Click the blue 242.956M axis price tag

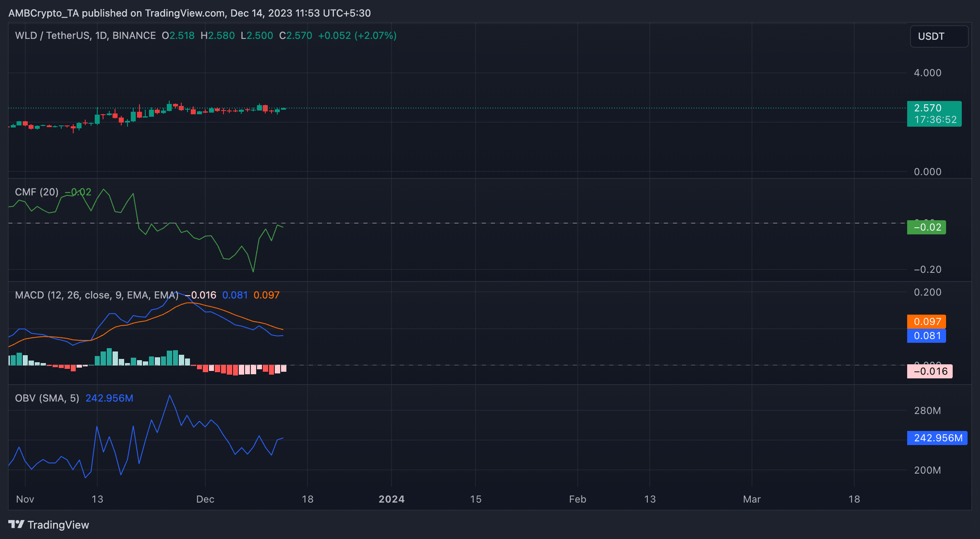937,438
